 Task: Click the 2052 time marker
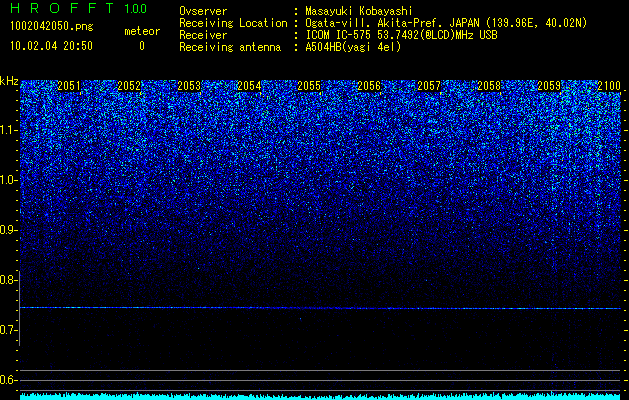(x=129, y=86)
